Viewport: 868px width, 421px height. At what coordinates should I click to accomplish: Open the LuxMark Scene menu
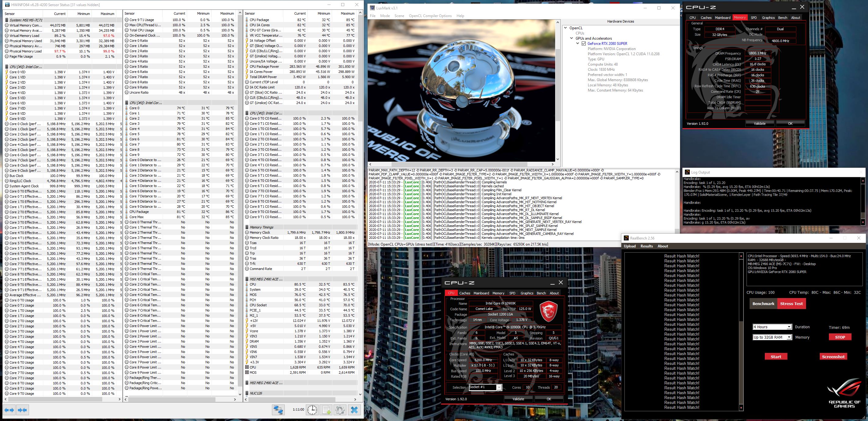[x=399, y=16]
